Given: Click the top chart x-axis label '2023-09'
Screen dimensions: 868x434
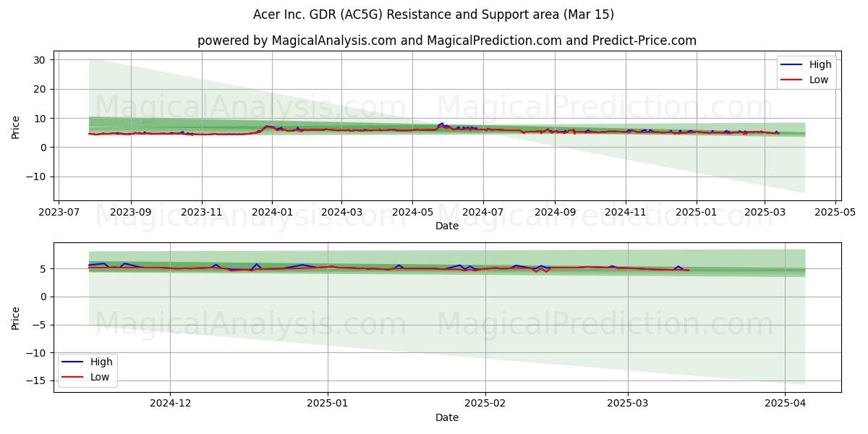Looking at the screenshot, I should pyautogui.click(x=131, y=213).
